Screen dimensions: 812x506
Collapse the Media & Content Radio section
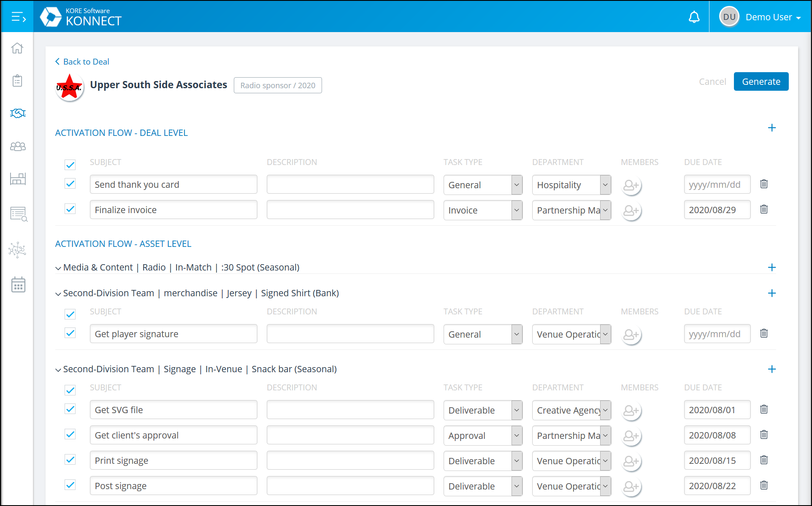(x=58, y=268)
